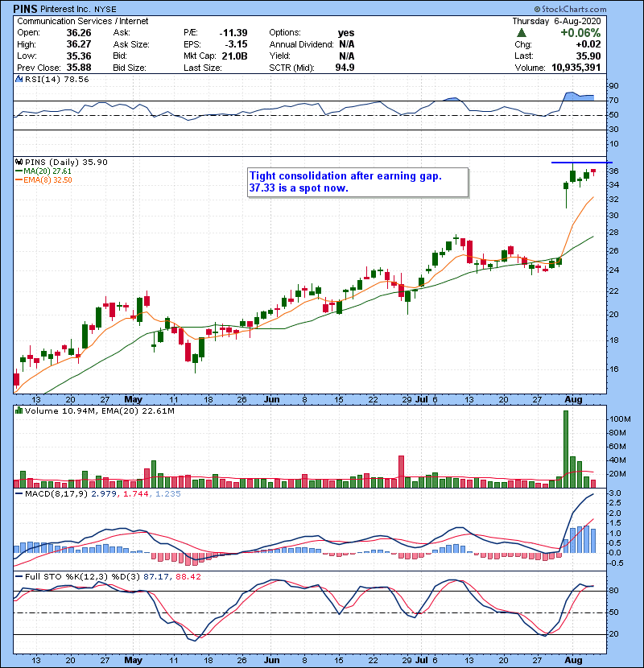Click the Aug label on price axis

(573, 400)
